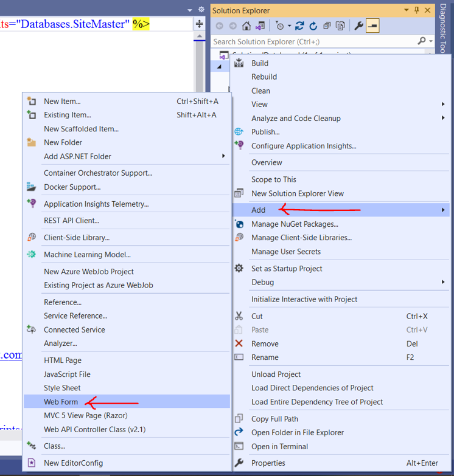
Task: Open project Properties menu entry
Action: (x=341, y=463)
